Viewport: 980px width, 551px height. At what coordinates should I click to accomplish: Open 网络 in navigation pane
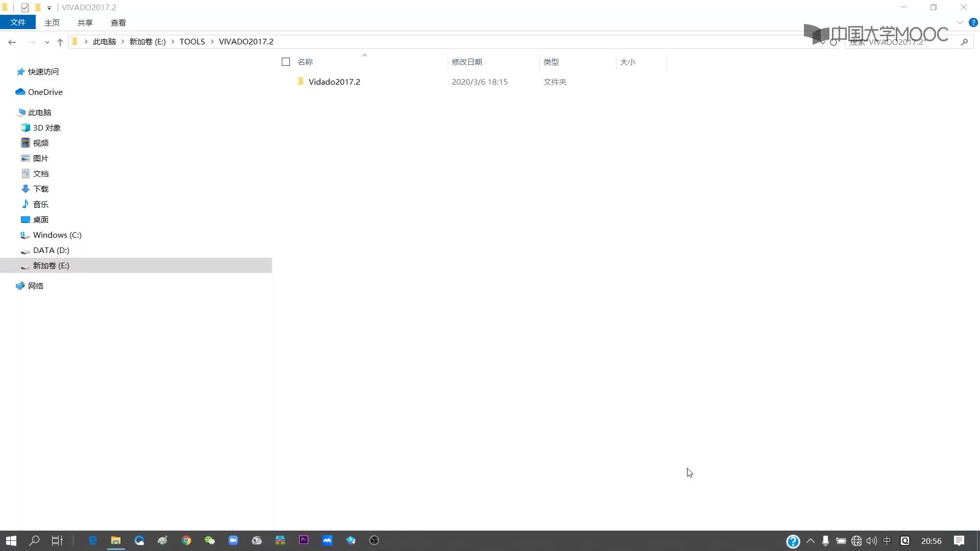[x=35, y=286]
